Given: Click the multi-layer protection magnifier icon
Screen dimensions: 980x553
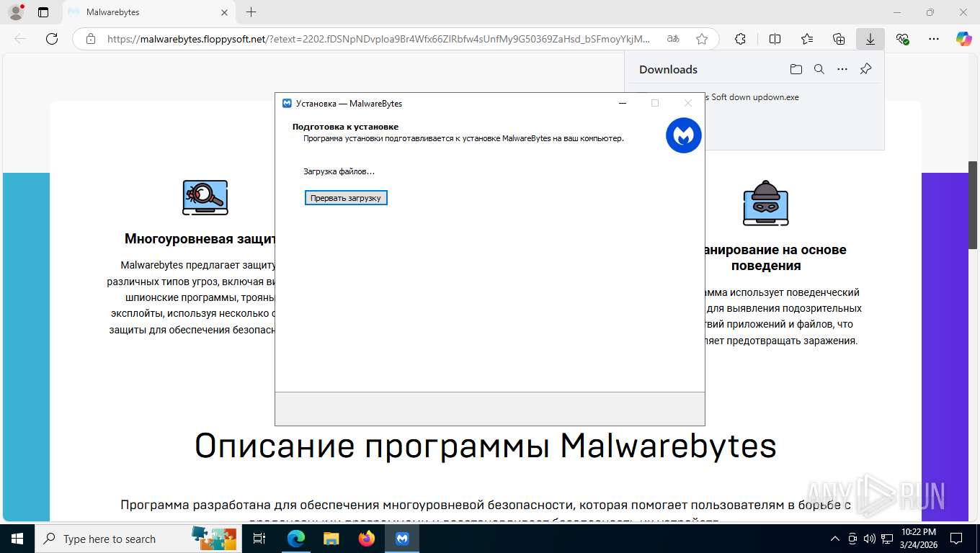Looking at the screenshot, I should pos(205,197).
